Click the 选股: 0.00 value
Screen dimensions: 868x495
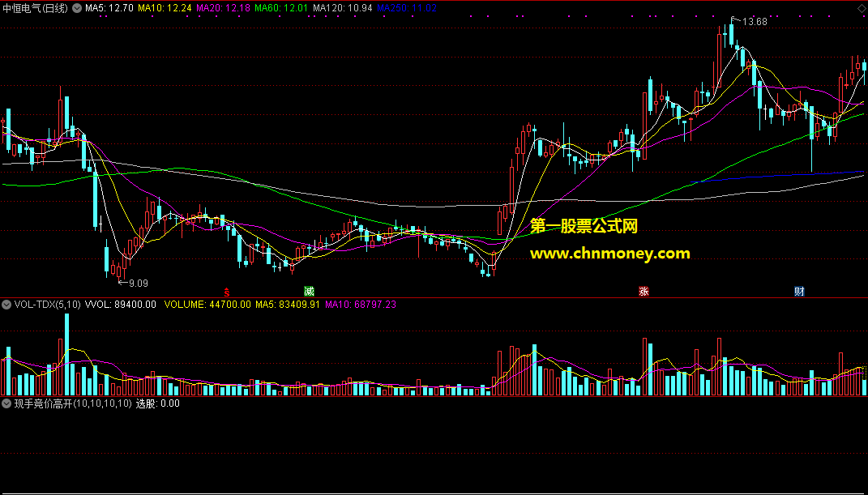coord(158,403)
